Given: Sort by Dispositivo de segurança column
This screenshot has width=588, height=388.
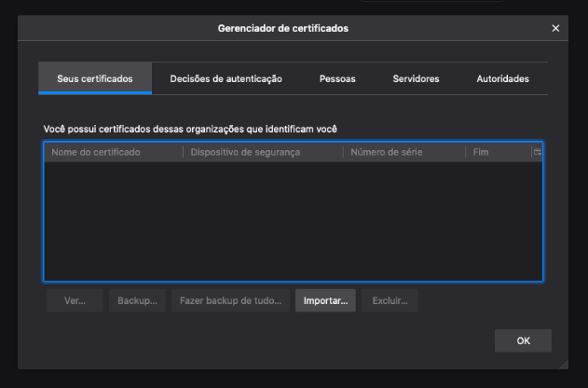Looking at the screenshot, I should tap(263, 152).
